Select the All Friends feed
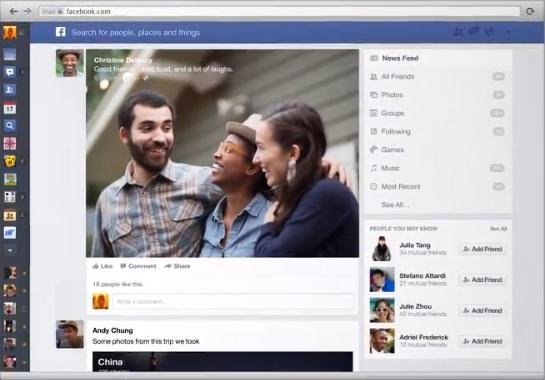Image resolution: width=545 pixels, height=380 pixels. [438, 76]
